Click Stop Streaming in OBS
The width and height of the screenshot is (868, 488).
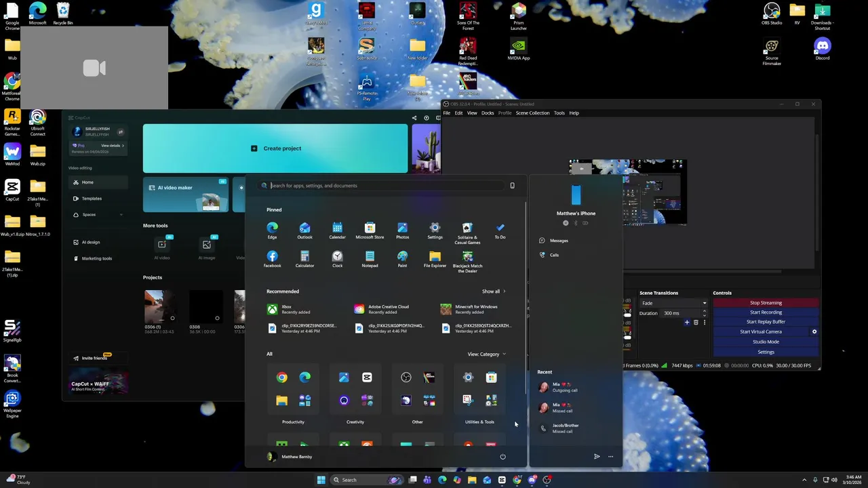tap(766, 303)
